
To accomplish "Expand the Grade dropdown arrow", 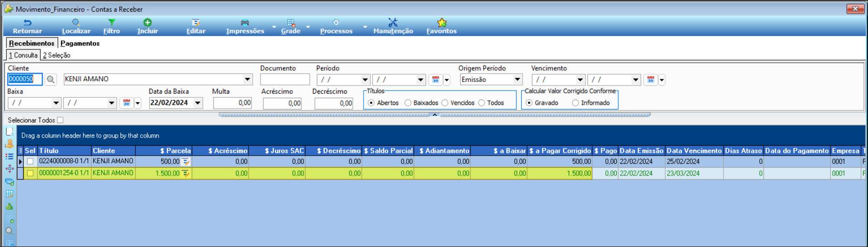I will click(308, 27).
